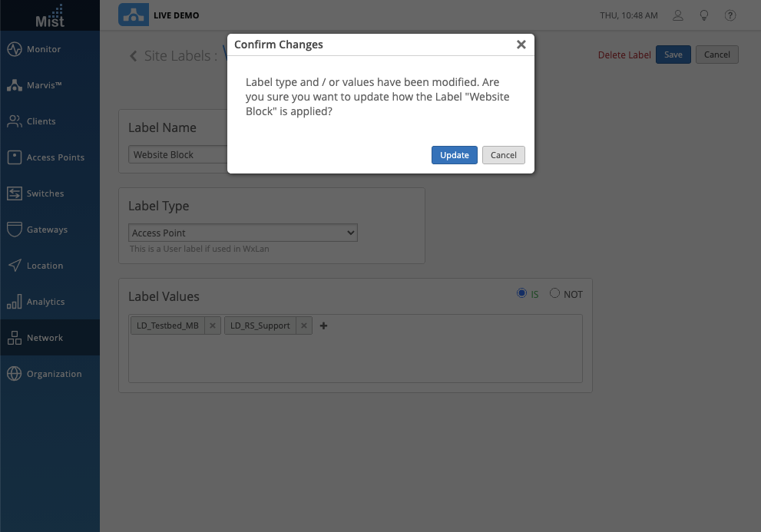Screen dimensions: 761x532
Task: Remove the LD_Testbed_MB label value
Action: pyautogui.click(x=213, y=325)
